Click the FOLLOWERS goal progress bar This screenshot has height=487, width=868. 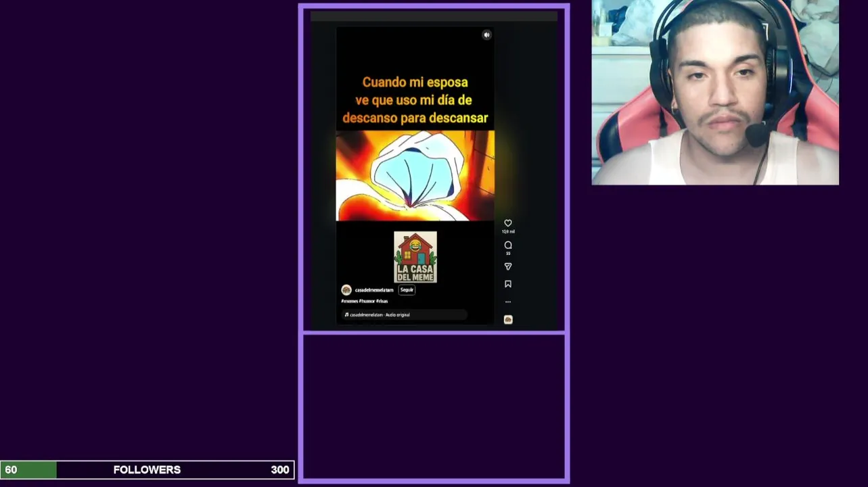pyautogui.click(x=147, y=469)
